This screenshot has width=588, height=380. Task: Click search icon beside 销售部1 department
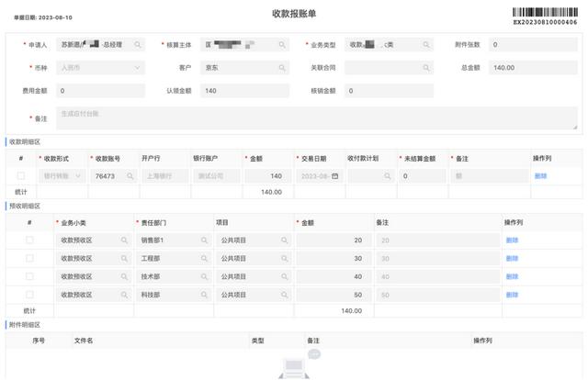[x=204, y=240]
